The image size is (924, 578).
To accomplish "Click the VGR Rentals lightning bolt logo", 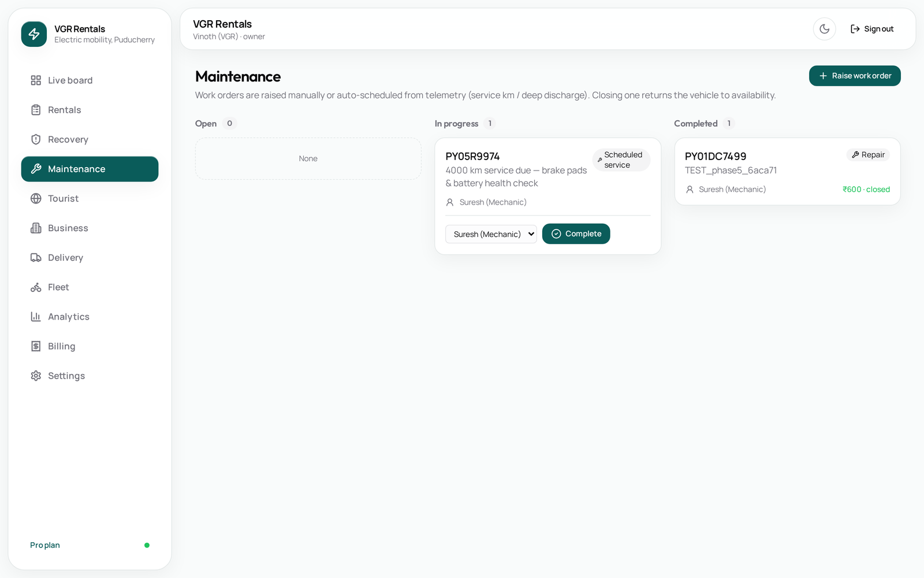I will (34, 34).
